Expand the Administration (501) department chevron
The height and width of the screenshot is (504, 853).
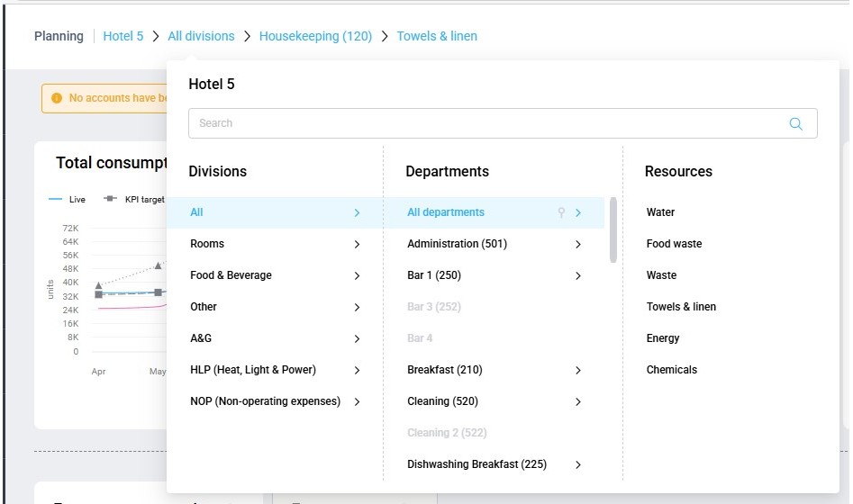[x=577, y=244]
